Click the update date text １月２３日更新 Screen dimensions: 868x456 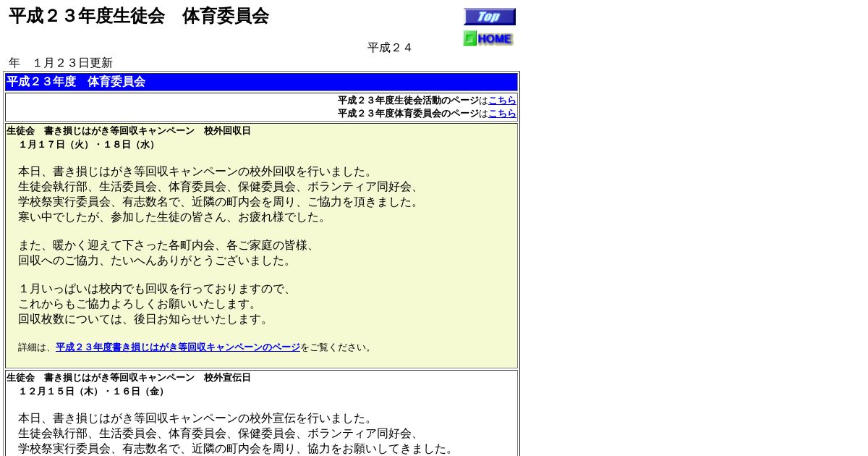(72, 63)
